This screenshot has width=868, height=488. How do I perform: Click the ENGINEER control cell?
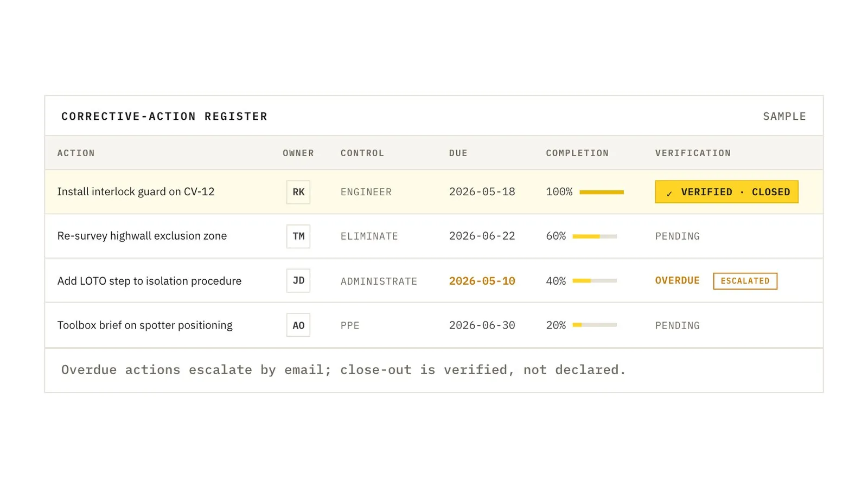pyautogui.click(x=366, y=192)
